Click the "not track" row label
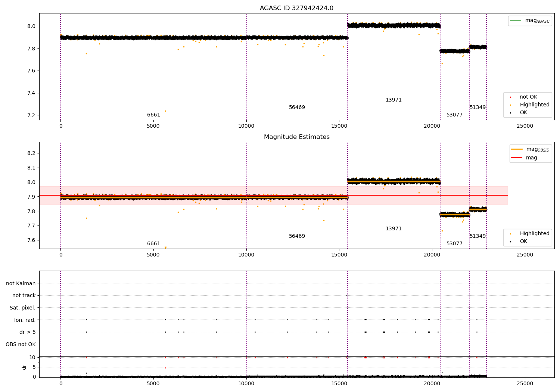Viewport: 560px width, 392px height. point(24,295)
